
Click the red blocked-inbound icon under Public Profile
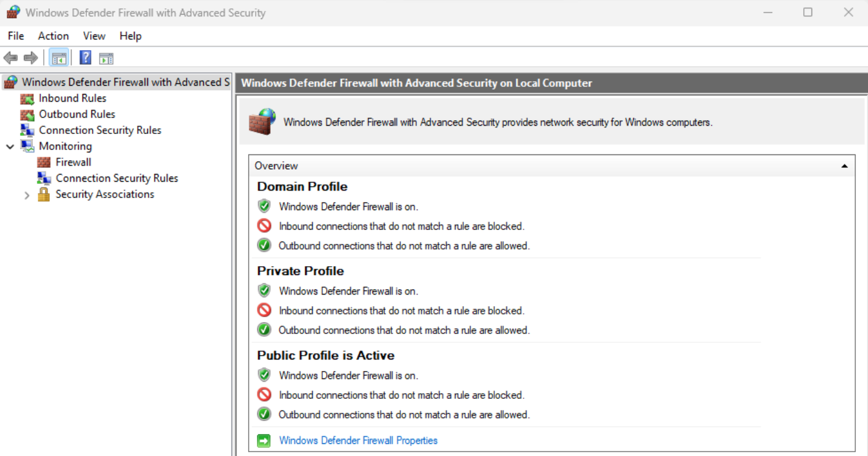(x=264, y=394)
